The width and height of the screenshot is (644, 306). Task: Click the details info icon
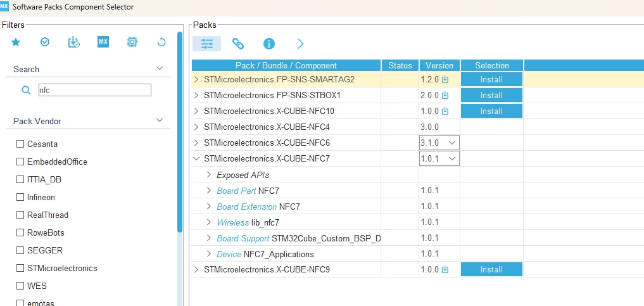(269, 44)
